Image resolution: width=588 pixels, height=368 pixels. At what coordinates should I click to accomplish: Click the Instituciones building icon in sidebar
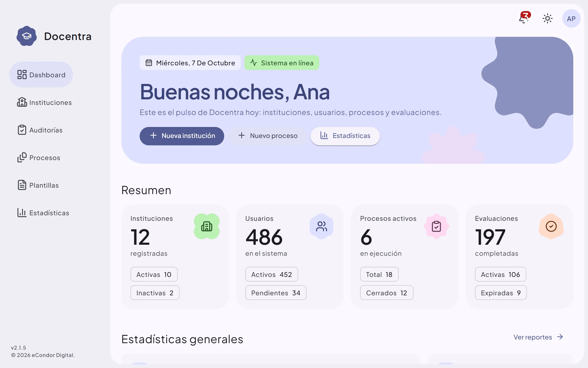tap(22, 102)
